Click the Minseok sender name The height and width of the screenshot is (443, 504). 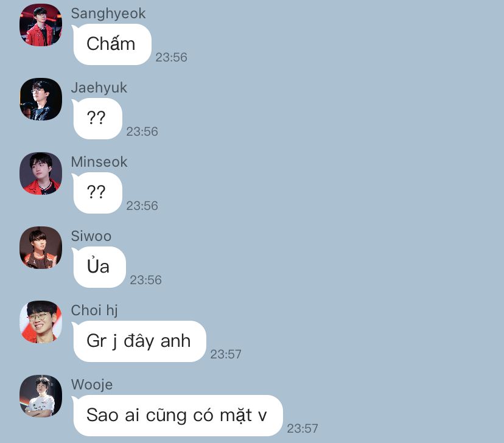point(99,162)
